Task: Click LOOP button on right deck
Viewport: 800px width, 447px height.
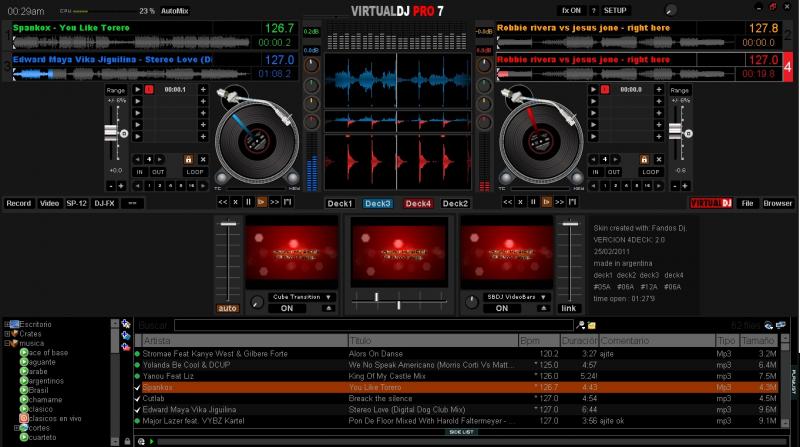Action: [651, 172]
